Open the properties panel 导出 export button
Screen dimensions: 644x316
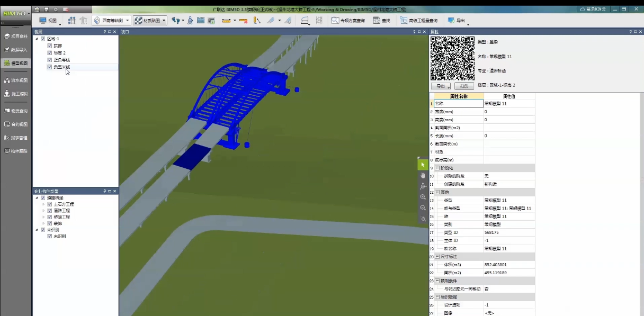click(x=441, y=86)
